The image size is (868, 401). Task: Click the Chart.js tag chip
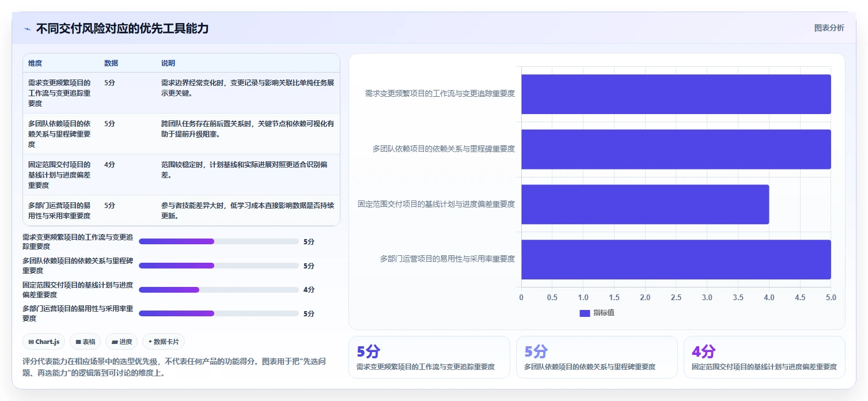click(x=44, y=342)
